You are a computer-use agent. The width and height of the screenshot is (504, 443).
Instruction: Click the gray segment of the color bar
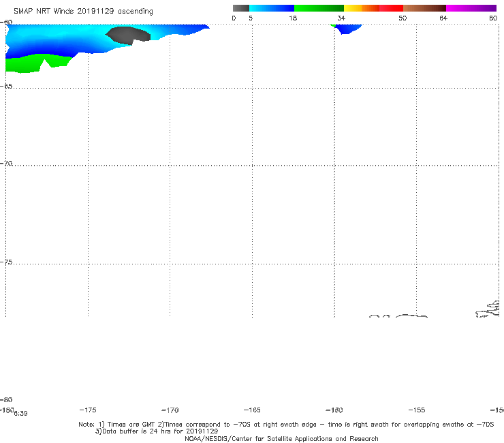pyautogui.click(x=240, y=8)
